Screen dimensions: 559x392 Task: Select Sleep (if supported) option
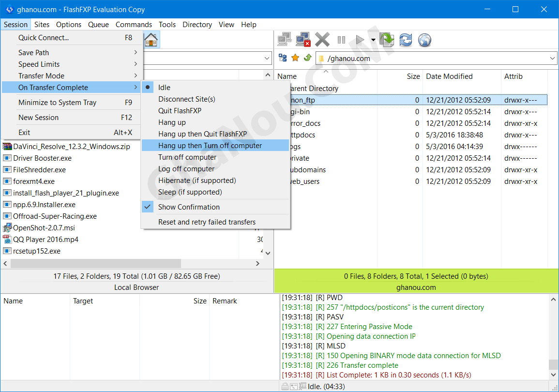(215, 192)
